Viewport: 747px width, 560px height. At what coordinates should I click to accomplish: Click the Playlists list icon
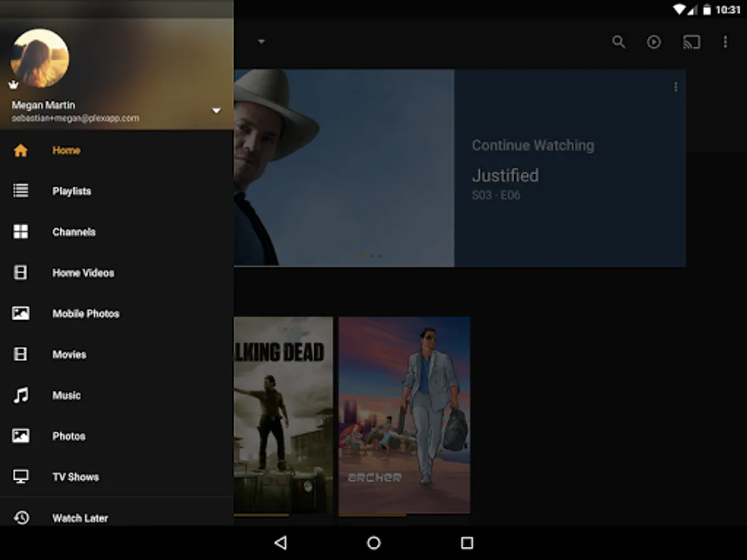click(21, 191)
